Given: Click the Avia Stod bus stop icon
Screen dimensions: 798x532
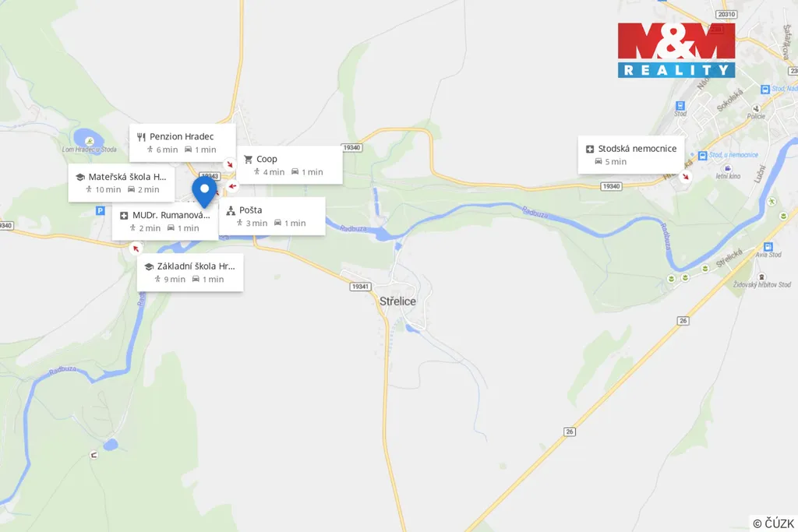Looking at the screenshot, I should pos(768,247).
